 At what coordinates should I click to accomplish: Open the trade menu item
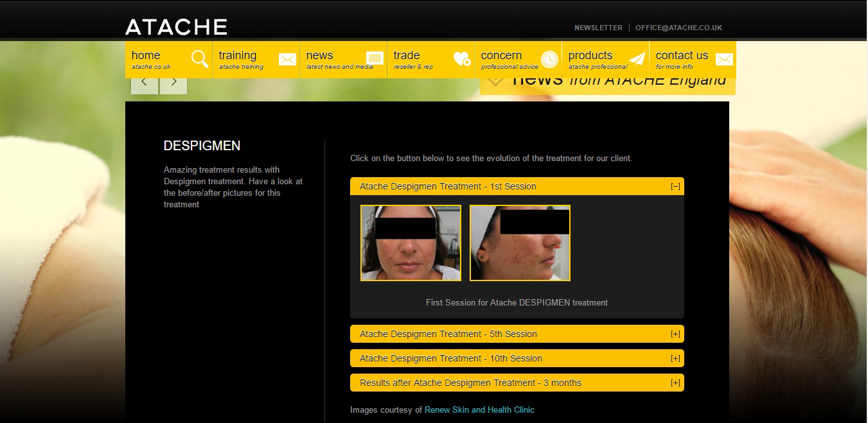430,59
